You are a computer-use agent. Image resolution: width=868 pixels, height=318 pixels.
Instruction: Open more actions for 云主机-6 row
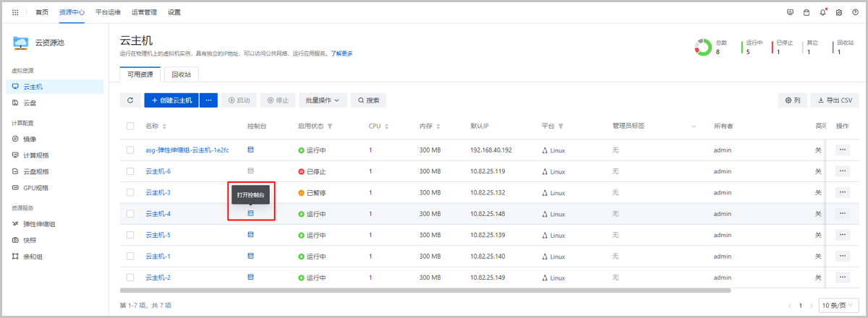click(842, 171)
